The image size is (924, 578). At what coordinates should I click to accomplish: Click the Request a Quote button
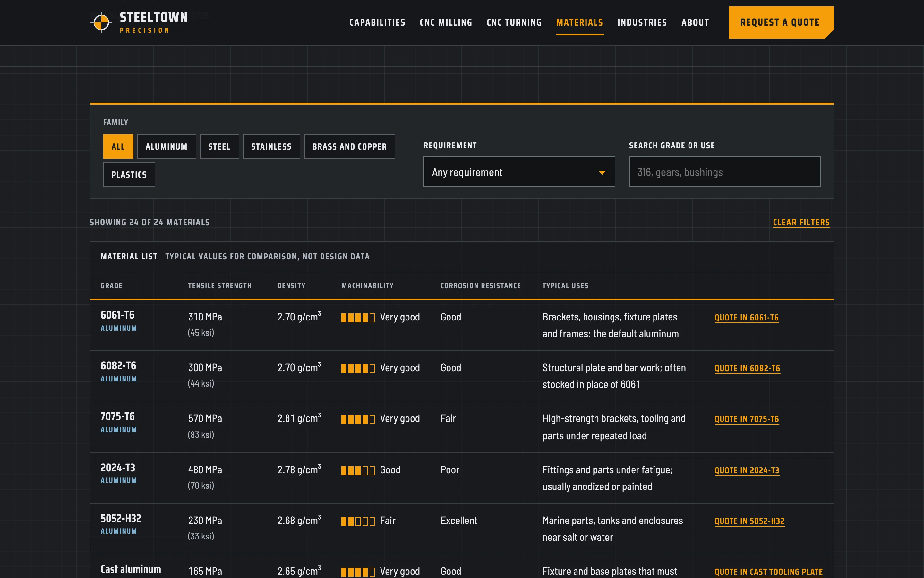pyautogui.click(x=781, y=22)
